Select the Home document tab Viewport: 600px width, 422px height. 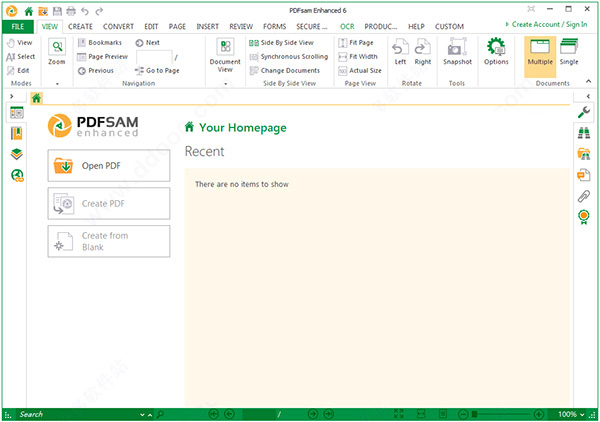(x=36, y=98)
